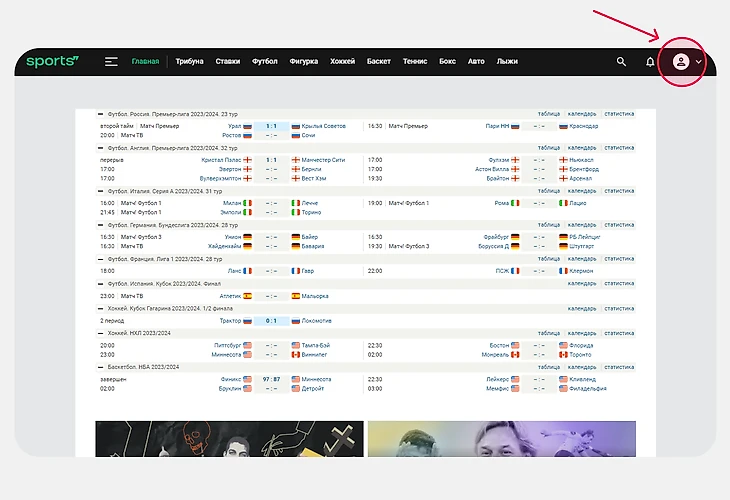Screen dimensions: 730x500
Task: Open notifications via the bell icon
Action: coord(650,62)
